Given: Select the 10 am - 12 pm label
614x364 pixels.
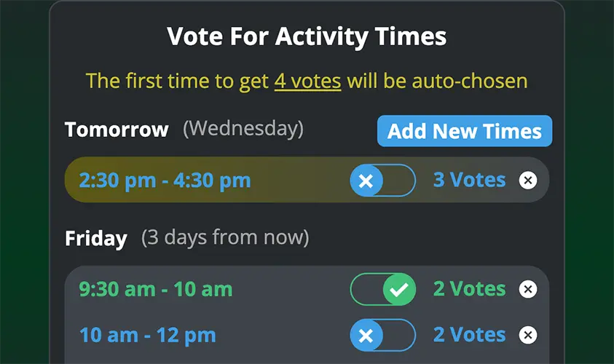Looking at the screenshot, I should [148, 336].
